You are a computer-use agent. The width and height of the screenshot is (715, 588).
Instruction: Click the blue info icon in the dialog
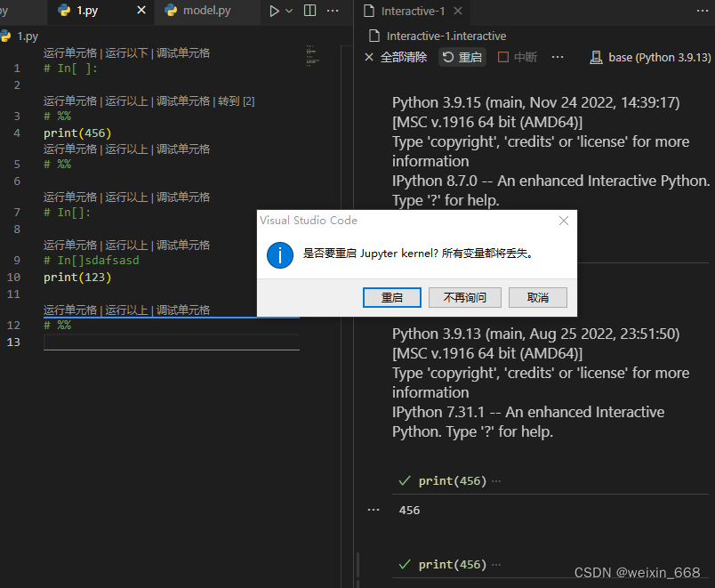280,255
